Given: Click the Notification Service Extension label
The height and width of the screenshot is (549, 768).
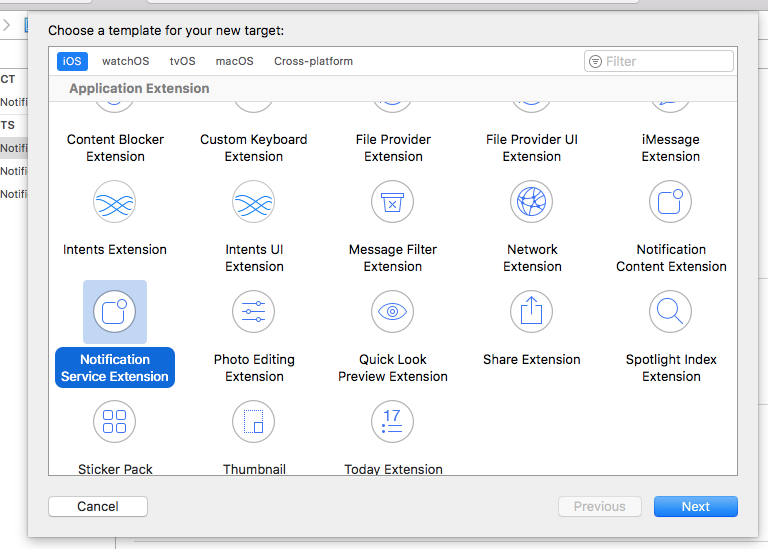Looking at the screenshot, I should 115,368.
